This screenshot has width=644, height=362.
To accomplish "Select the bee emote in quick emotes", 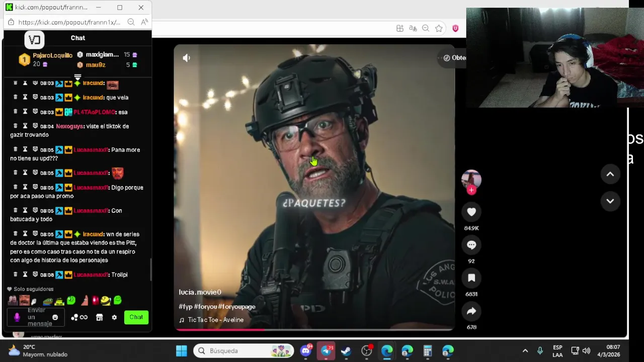I will coord(106,301).
